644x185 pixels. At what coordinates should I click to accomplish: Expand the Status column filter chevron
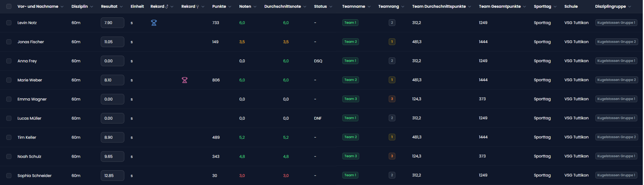click(x=331, y=7)
